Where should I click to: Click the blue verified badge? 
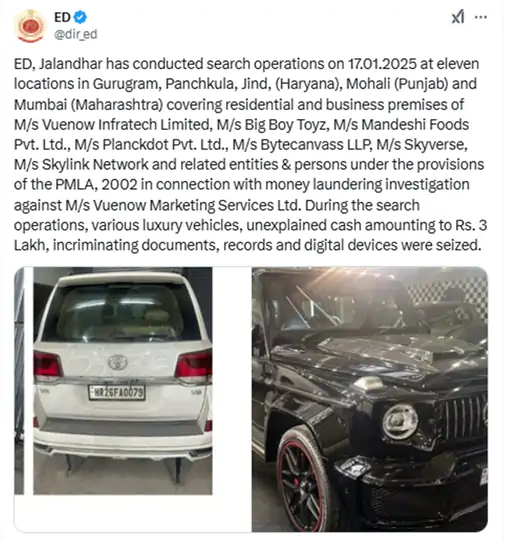pos(80,17)
